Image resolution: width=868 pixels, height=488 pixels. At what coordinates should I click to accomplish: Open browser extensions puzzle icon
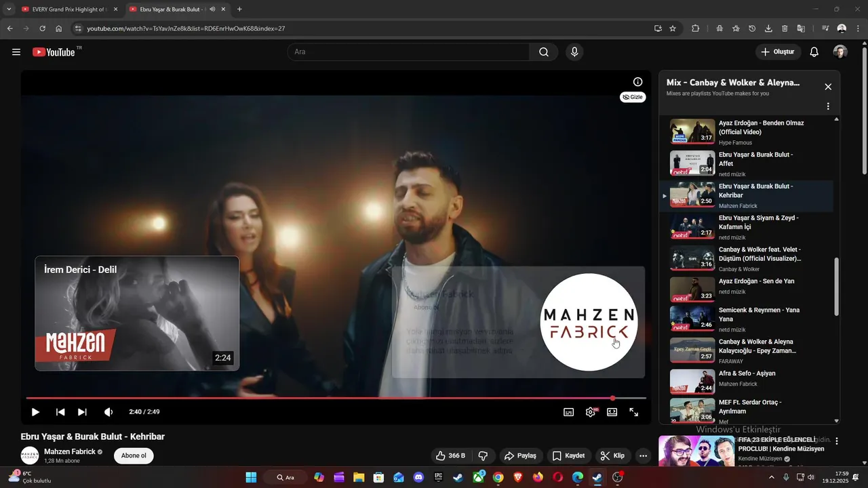(x=695, y=28)
